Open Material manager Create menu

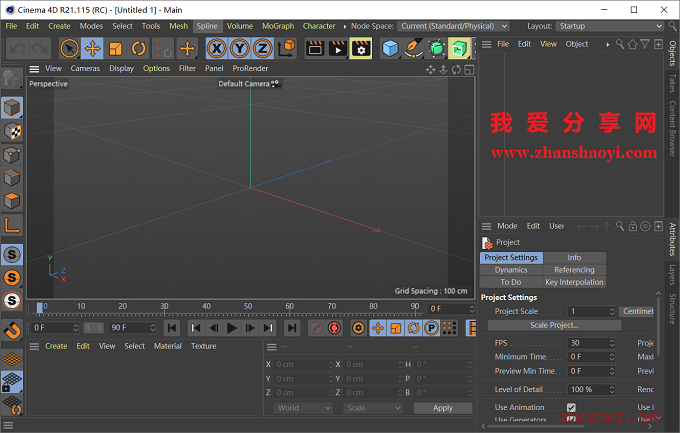(56, 346)
